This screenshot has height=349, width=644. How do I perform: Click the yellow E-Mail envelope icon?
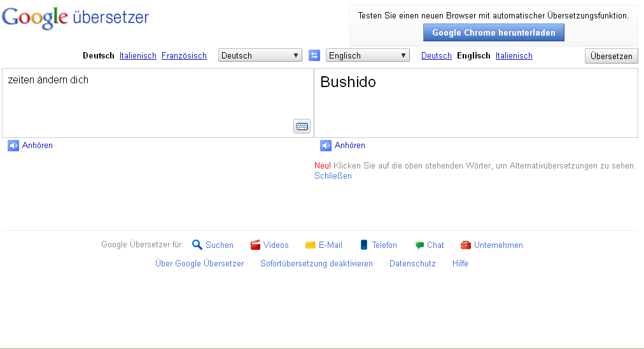point(311,245)
